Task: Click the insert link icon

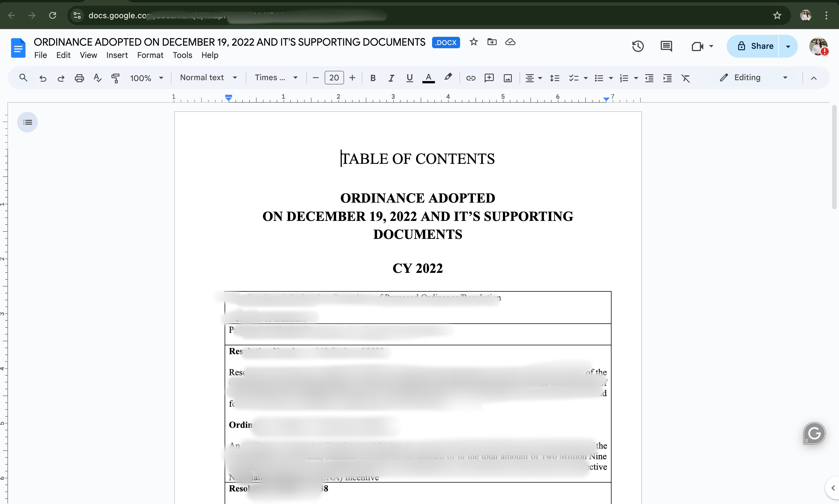Action: click(x=470, y=78)
